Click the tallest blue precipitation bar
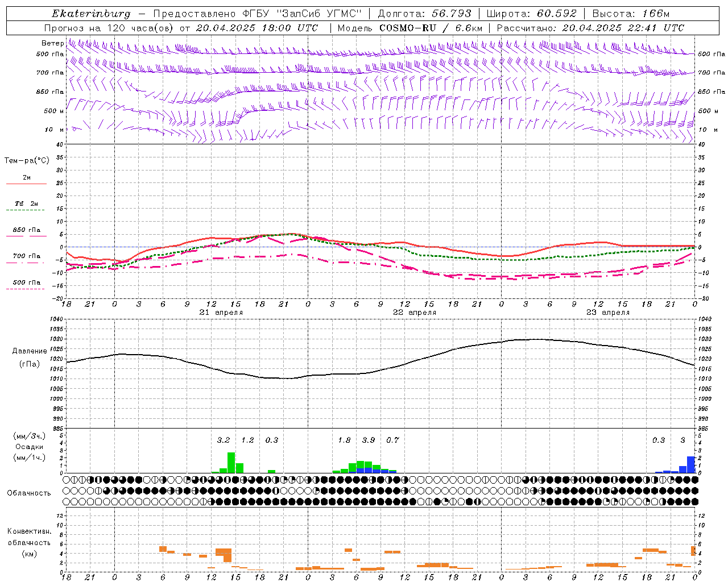 point(691,464)
